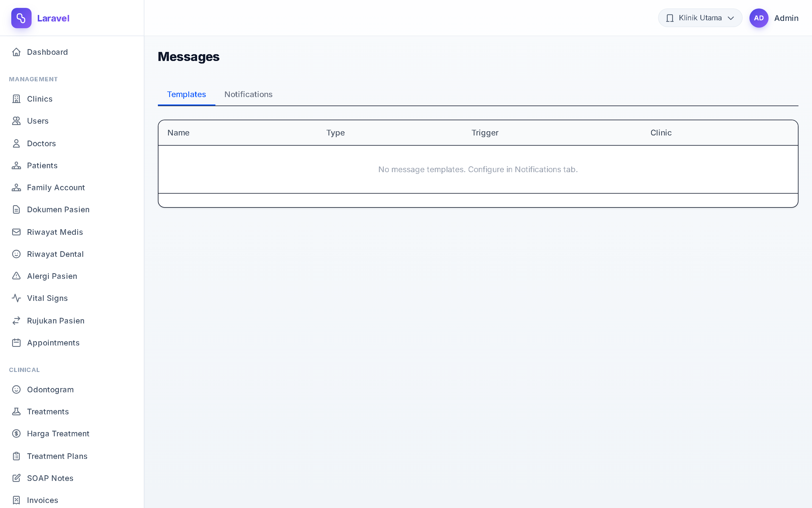Click the Harga Treatment dollar icon
The height and width of the screenshot is (508, 812).
(x=16, y=434)
